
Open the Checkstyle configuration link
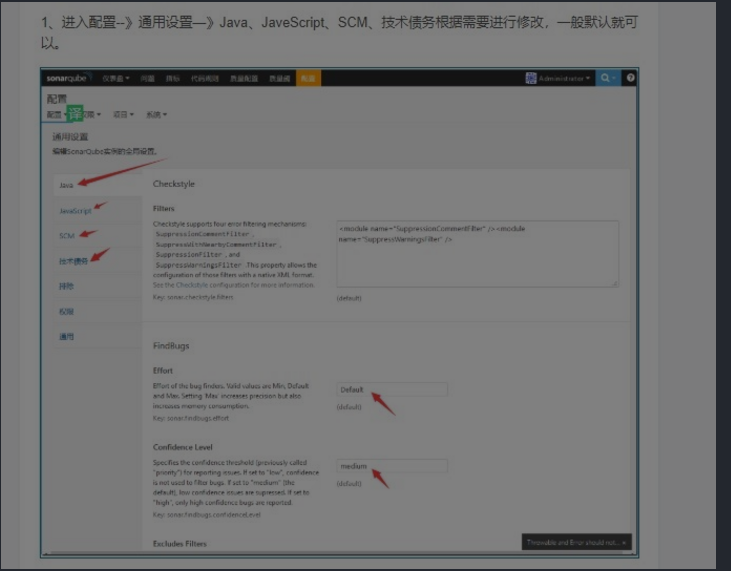pyautogui.click(x=192, y=285)
